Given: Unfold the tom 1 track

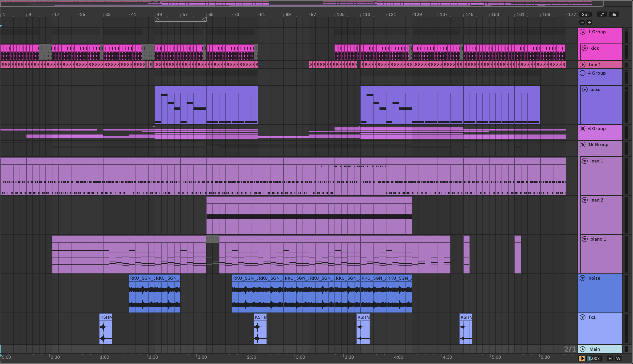Looking at the screenshot, I should [583, 65].
